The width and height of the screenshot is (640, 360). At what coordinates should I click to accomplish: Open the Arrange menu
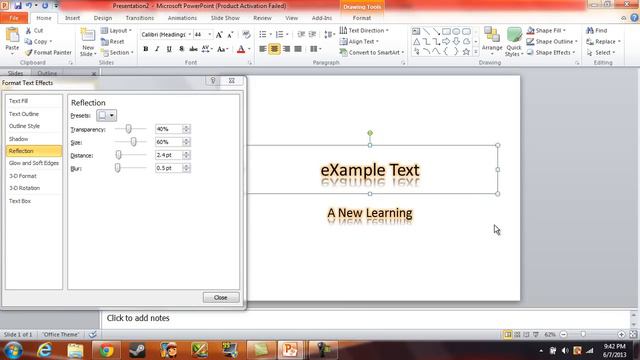pos(492,42)
